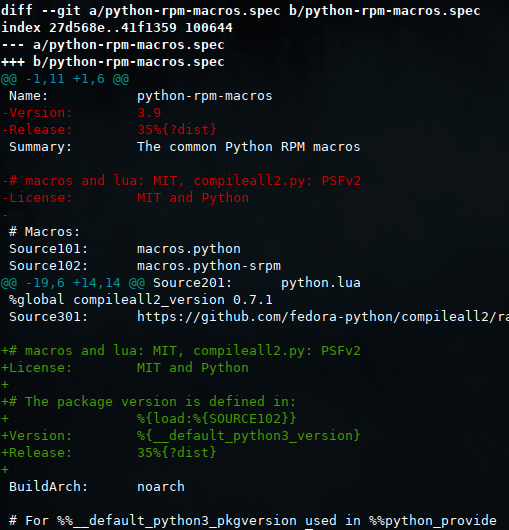Image resolution: width=509 pixels, height=530 pixels.
Task: Click the %global compileall2_version 0.7.1 line
Action: (x=141, y=300)
